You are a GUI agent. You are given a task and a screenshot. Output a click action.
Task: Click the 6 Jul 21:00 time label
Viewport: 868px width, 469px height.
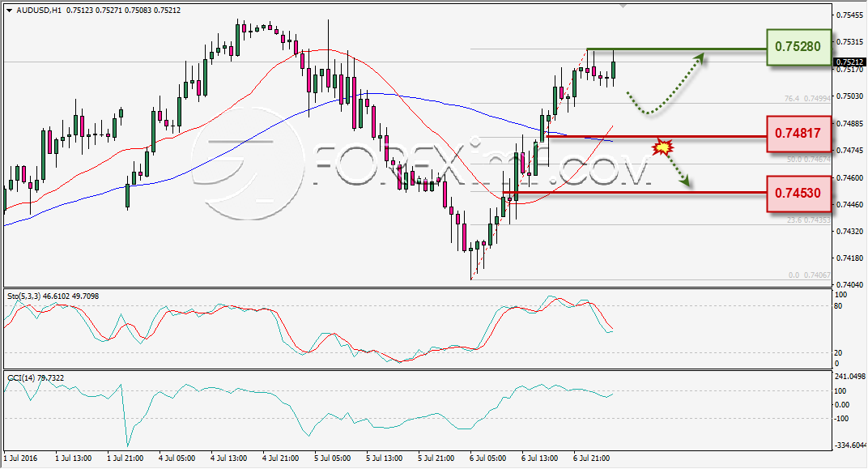click(592, 458)
